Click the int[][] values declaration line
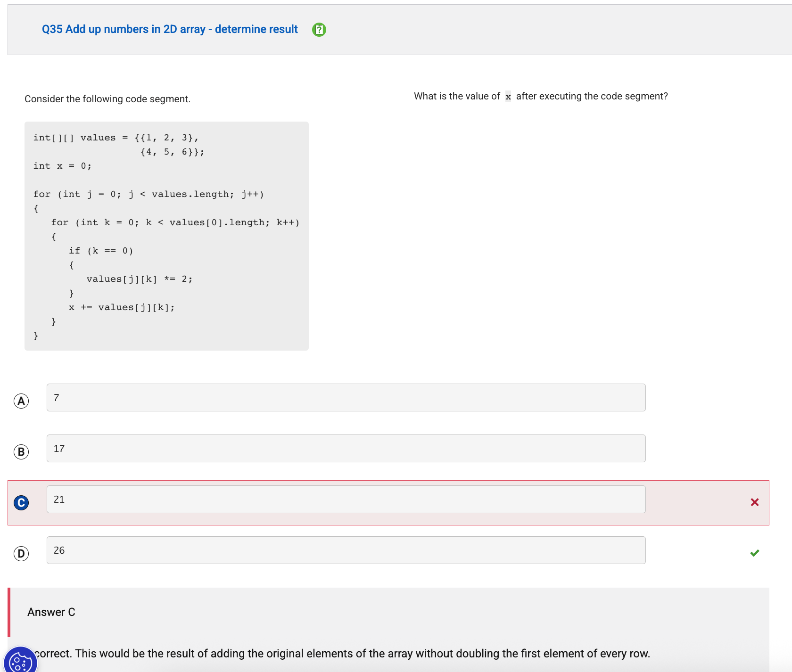This screenshot has width=792, height=672. (x=115, y=138)
